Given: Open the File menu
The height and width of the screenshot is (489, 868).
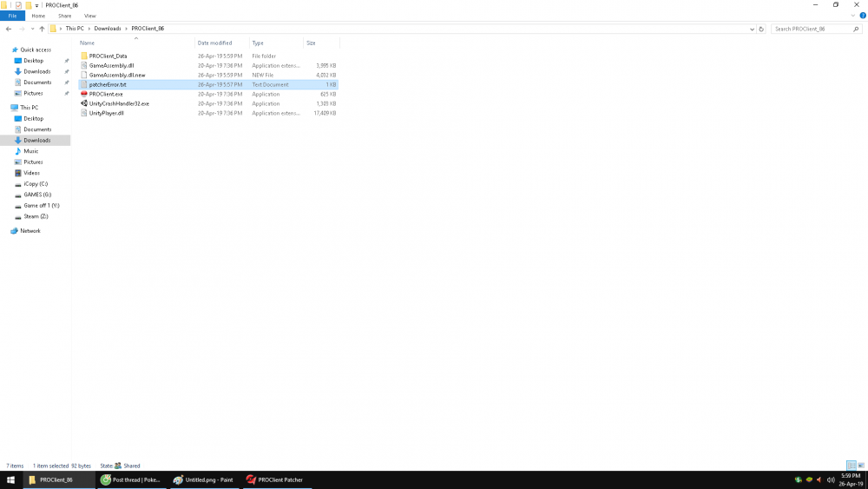Looking at the screenshot, I should (12, 16).
